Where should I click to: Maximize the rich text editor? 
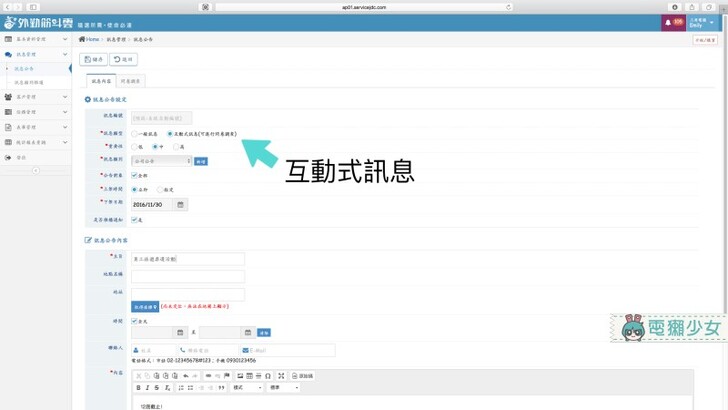[x=281, y=376]
